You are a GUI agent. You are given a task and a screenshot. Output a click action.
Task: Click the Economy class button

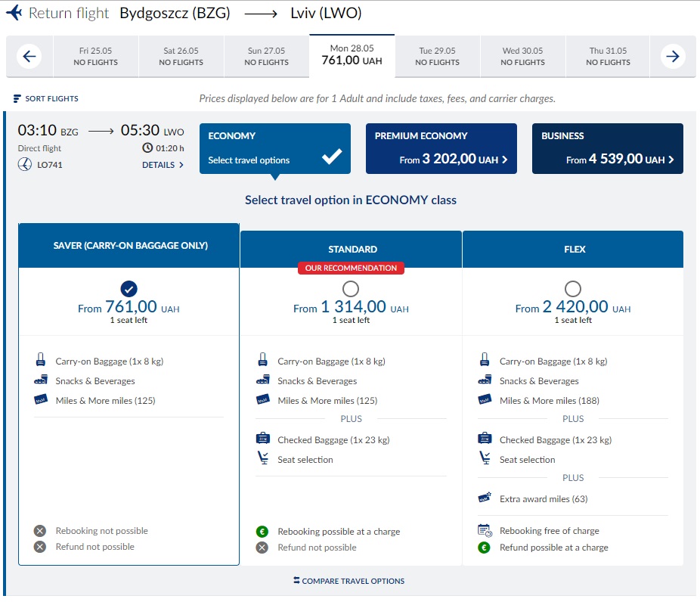click(x=275, y=149)
